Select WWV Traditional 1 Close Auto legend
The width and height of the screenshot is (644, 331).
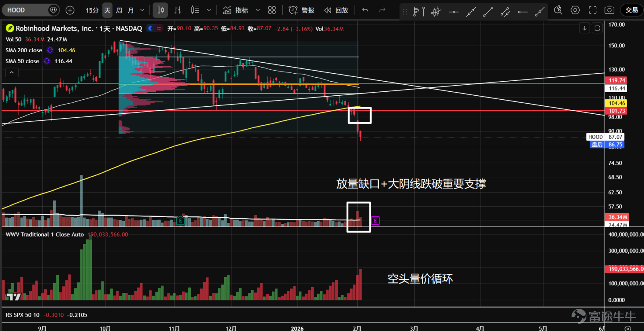[x=45, y=234]
